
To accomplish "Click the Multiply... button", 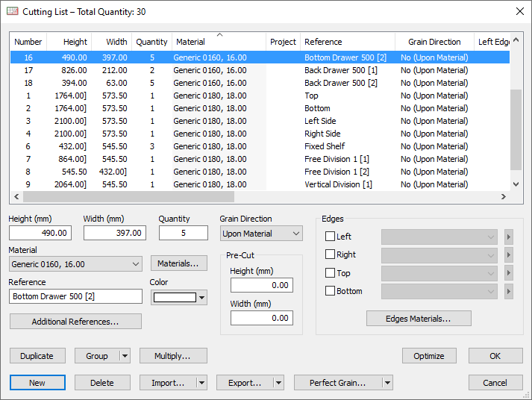I will (x=173, y=356).
